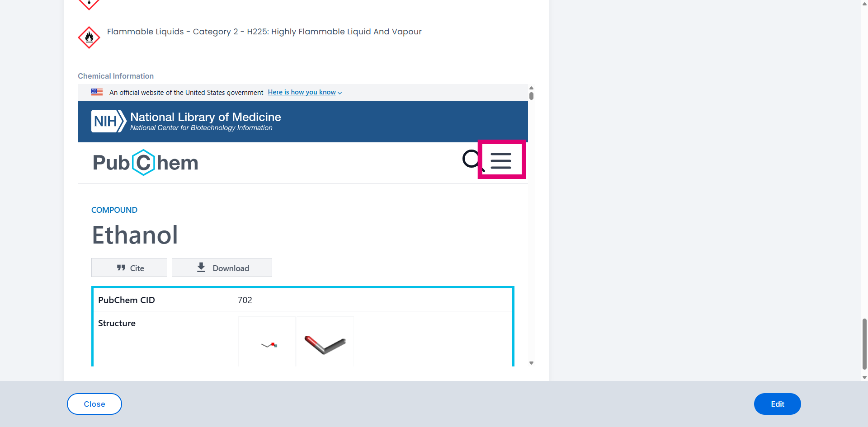
Task: Click the 'Structure' row label
Action: (x=117, y=323)
